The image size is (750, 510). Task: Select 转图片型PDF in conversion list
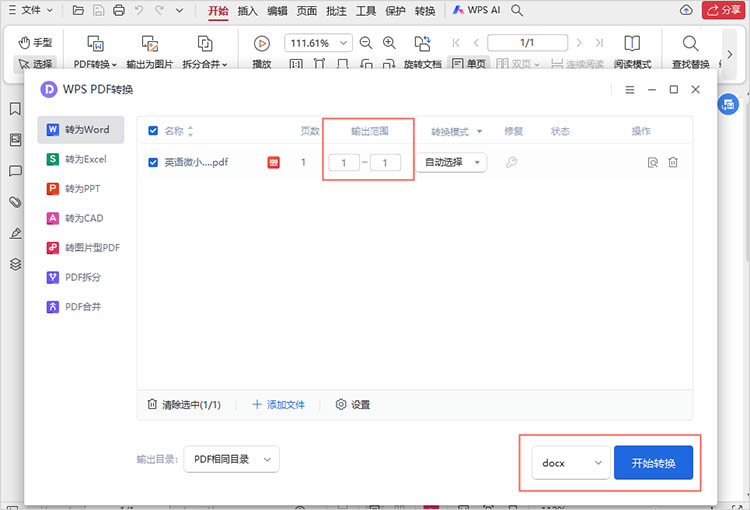[80, 248]
